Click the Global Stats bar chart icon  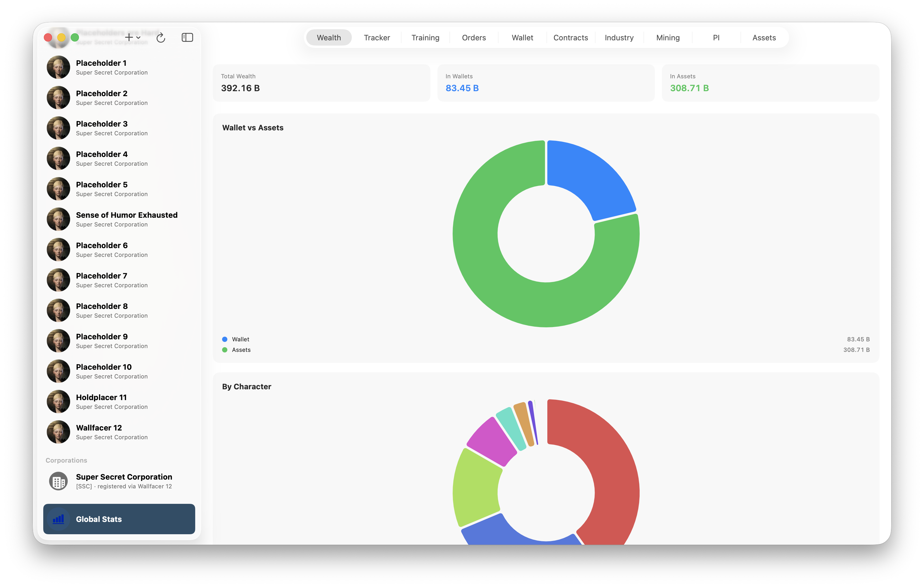click(x=58, y=519)
